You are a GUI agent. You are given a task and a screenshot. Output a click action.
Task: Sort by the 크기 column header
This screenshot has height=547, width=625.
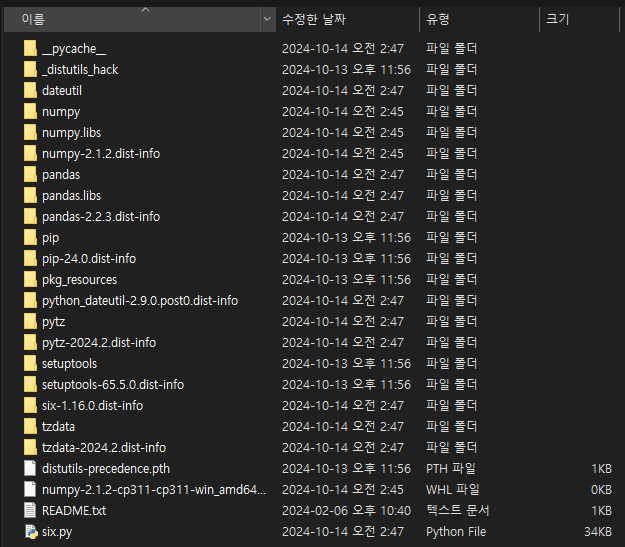coord(579,19)
